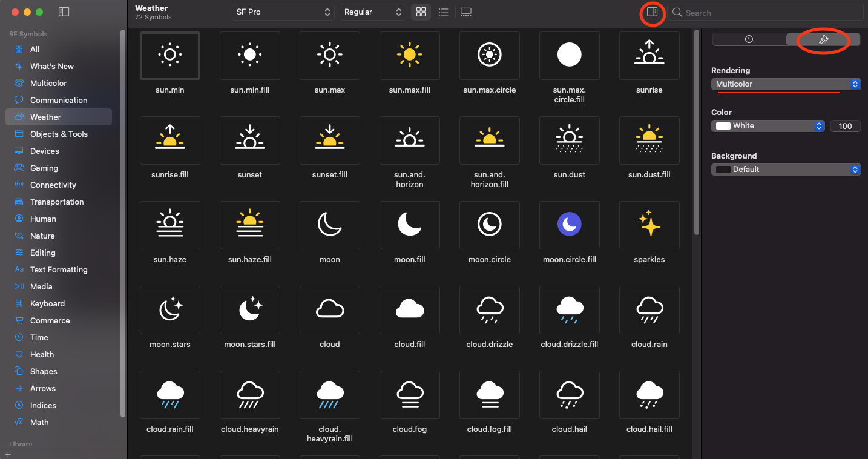This screenshot has height=459, width=868.
Task: Open the Rendering Multicolor dropdown
Action: click(786, 84)
